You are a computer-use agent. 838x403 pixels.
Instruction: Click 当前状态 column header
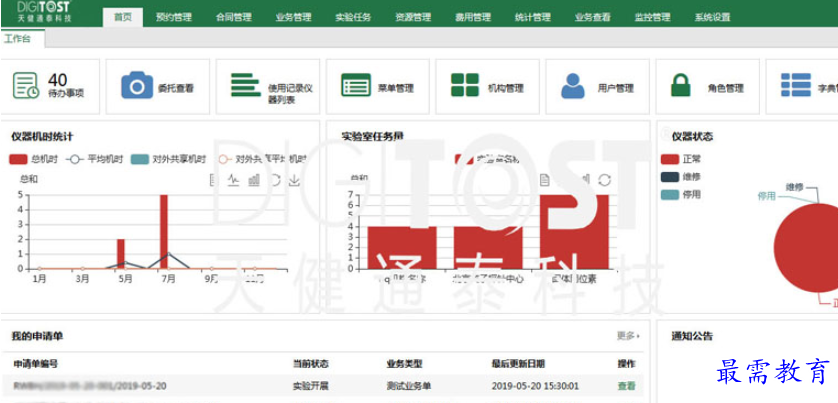pyautogui.click(x=311, y=364)
